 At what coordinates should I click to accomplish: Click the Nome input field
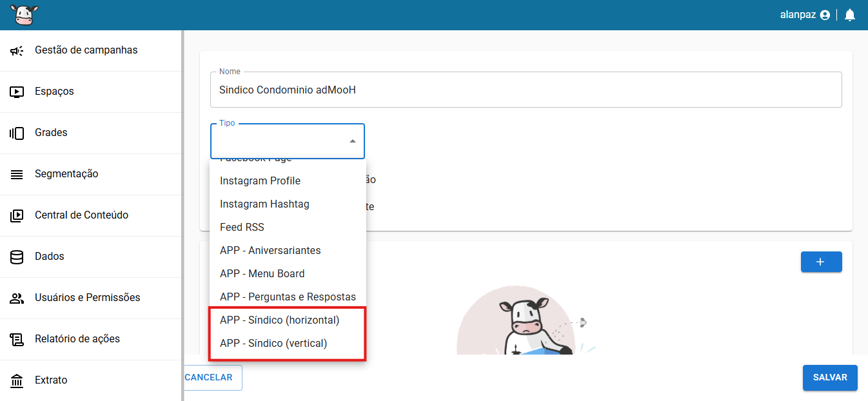click(x=526, y=90)
